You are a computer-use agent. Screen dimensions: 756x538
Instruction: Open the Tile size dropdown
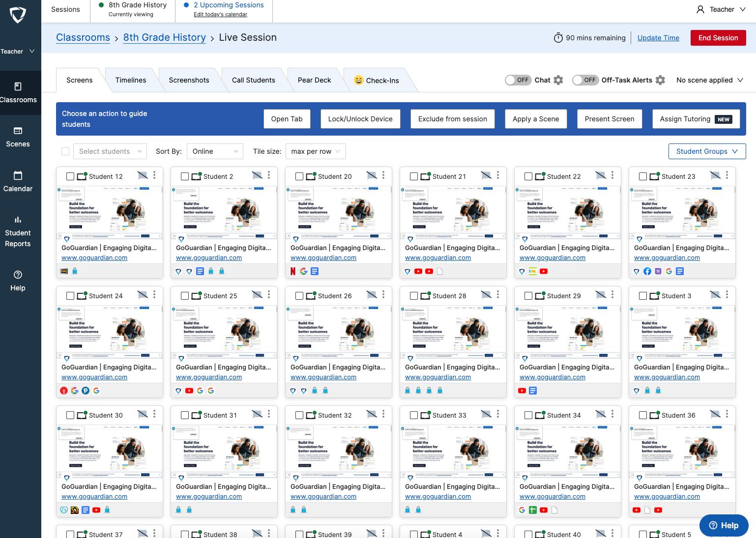pos(316,151)
